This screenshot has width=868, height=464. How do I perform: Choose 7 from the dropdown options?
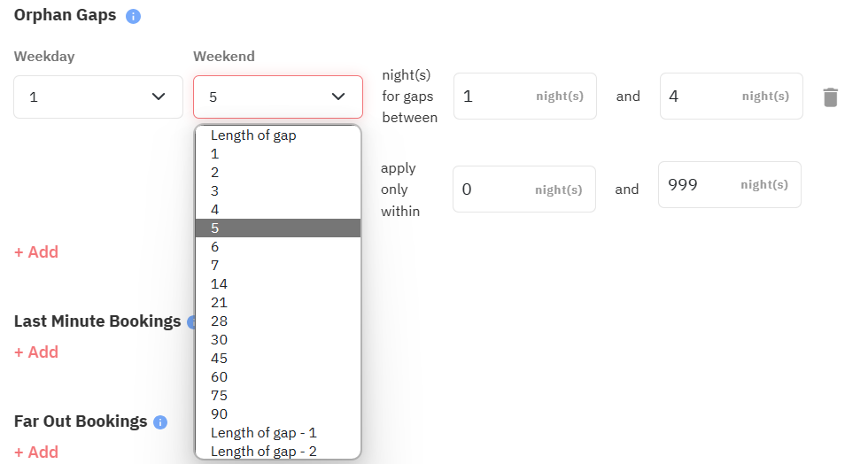click(215, 266)
